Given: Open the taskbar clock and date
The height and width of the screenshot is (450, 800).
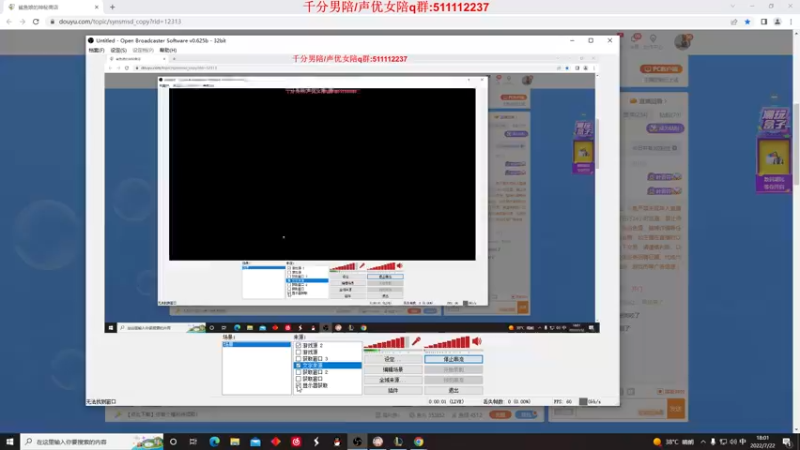Looking at the screenshot, I should point(763,441).
